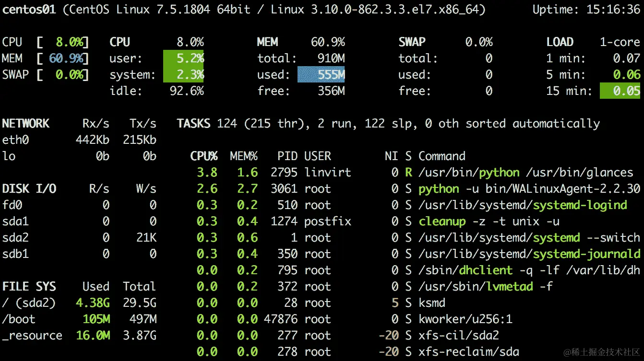The image size is (644, 361).
Task: Click eth0 receive rate 442Kb
Action: coord(93,140)
